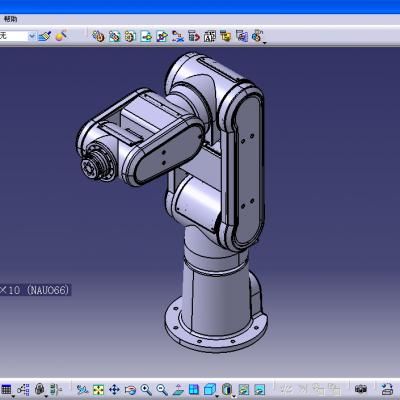Click the far-right printer-like icon in bottom toolbar
This screenshot has width=400, height=400.
tap(387, 389)
